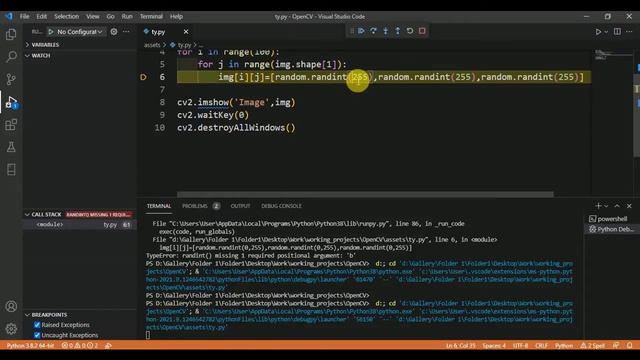Open the Run and Debug view
This screenshot has height=360, width=640.
tap(11, 102)
